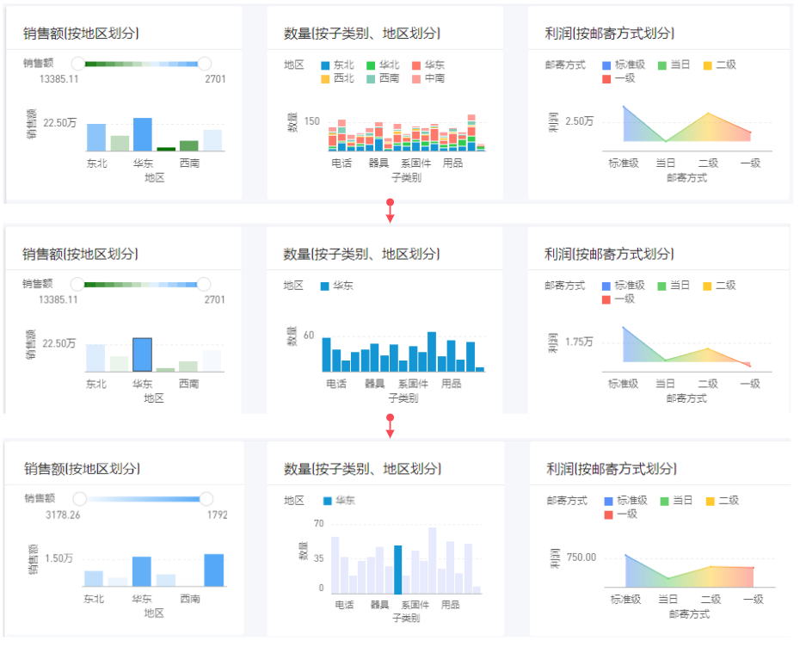Click the highlighted dark blue bar in the faded 数量 chart

(397, 569)
